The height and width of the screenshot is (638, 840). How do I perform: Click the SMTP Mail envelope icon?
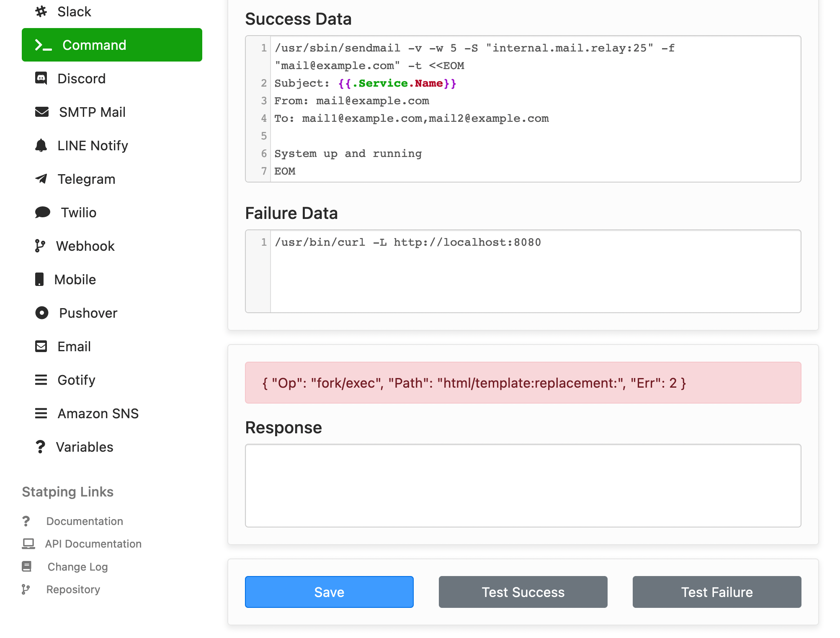[42, 112]
